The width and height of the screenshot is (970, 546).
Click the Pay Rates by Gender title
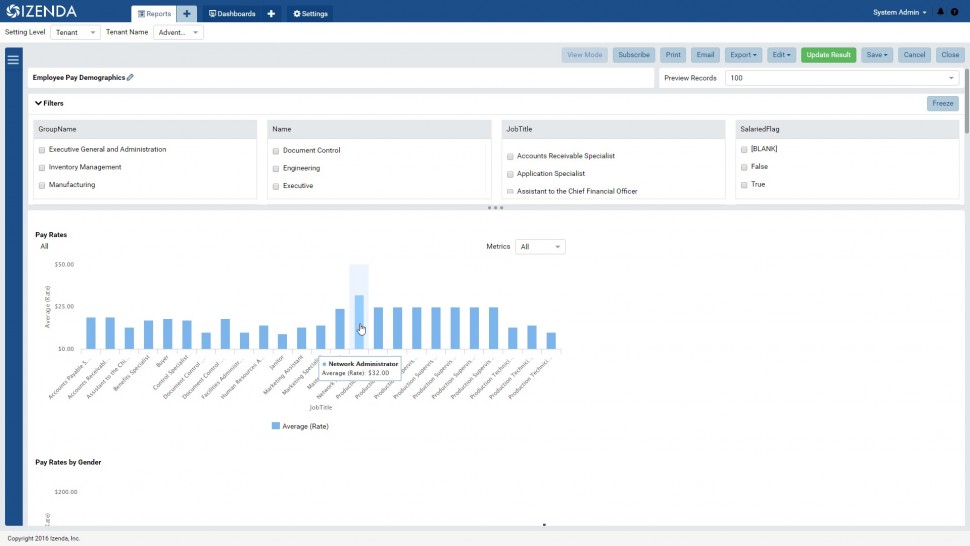(x=68, y=463)
